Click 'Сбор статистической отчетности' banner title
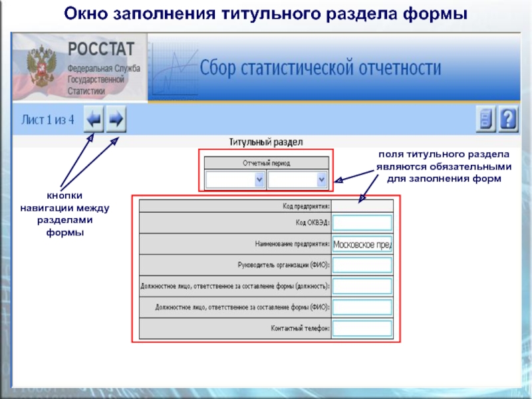Image resolution: width=532 pixels, height=399 pixels. [321, 68]
